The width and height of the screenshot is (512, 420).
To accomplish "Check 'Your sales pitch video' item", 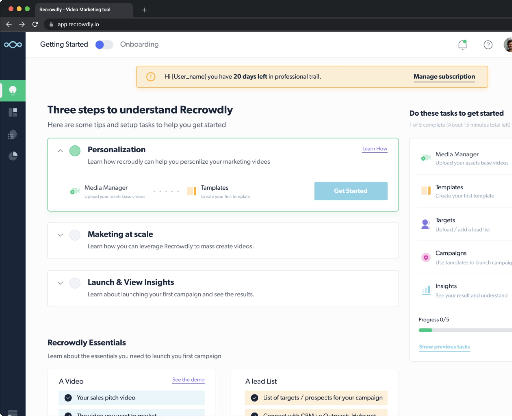I will click(68, 398).
